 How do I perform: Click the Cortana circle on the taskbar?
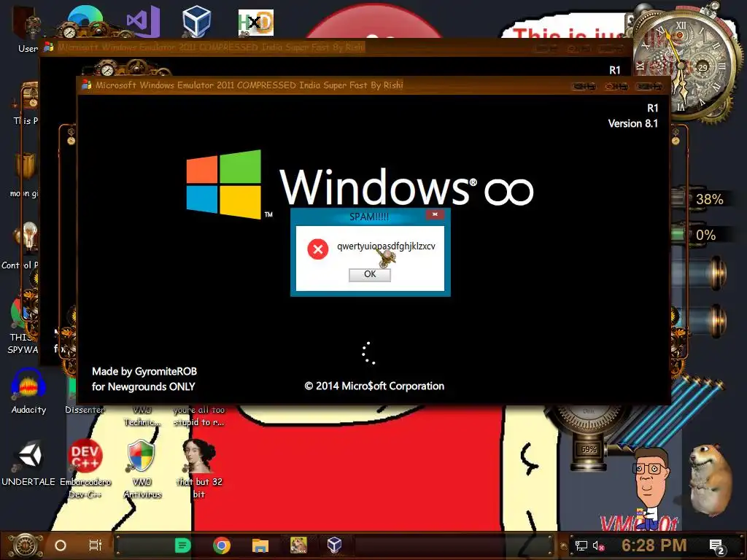(x=61, y=545)
